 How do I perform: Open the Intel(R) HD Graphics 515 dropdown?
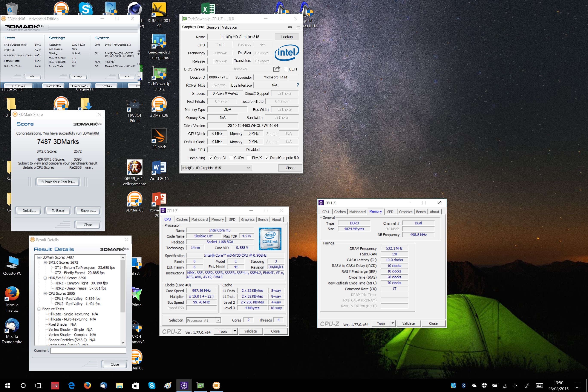[x=216, y=168]
